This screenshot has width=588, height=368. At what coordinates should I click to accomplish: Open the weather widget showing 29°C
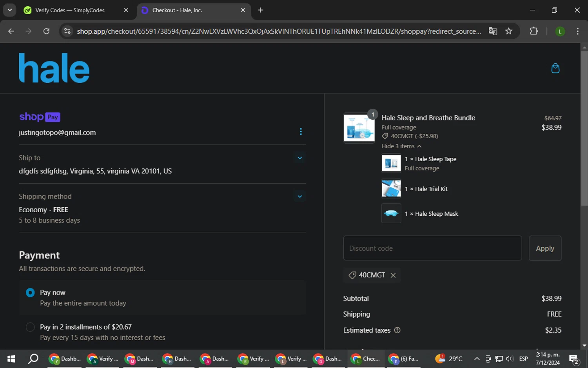click(449, 359)
